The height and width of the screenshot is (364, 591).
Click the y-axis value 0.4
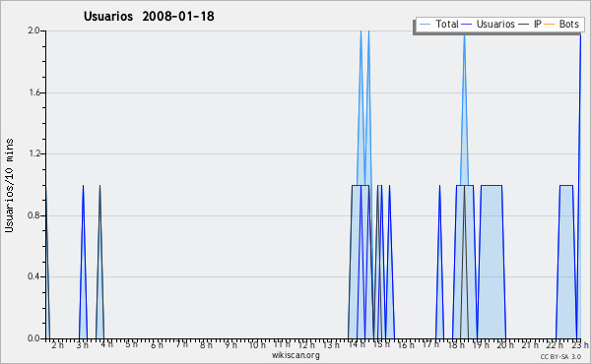33,276
